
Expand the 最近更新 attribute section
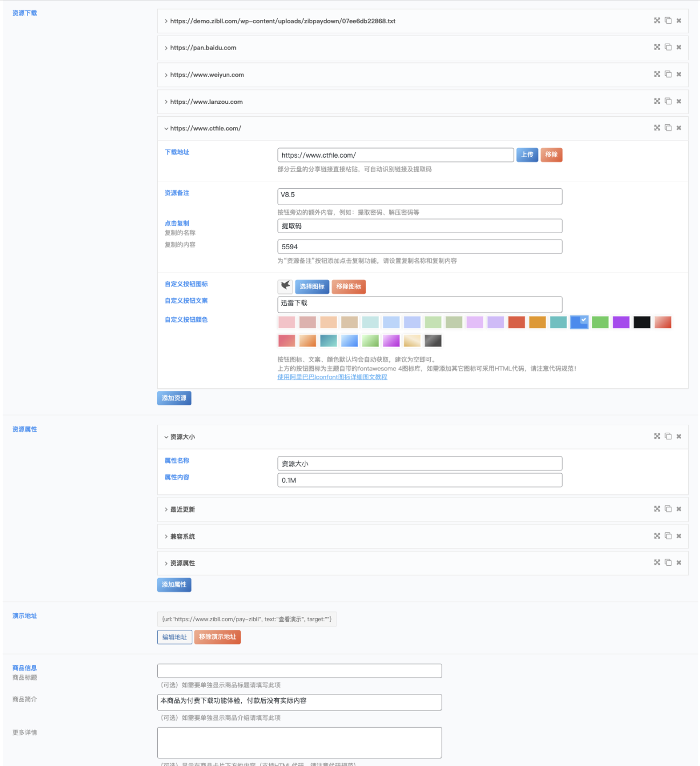click(x=183, y=509)
